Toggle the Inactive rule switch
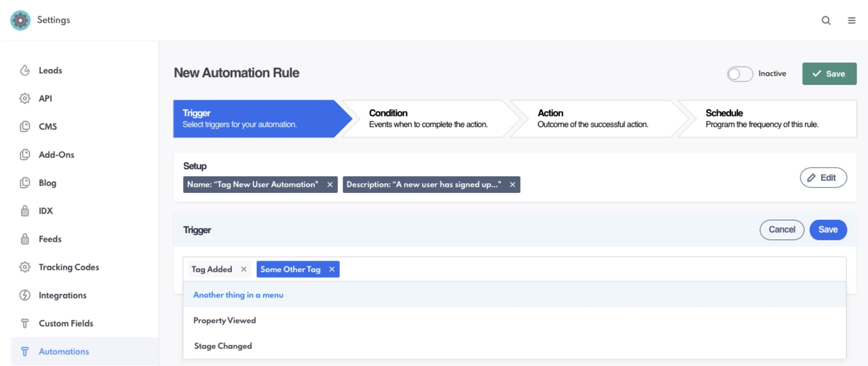Screen dimensions: 868x366 point(740,74)
